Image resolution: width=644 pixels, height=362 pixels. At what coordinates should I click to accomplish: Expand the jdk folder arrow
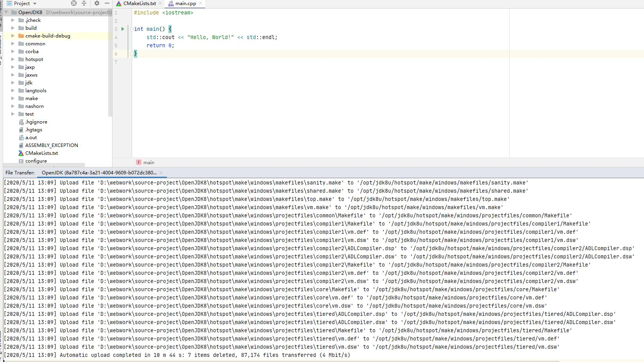pos(13,82)
